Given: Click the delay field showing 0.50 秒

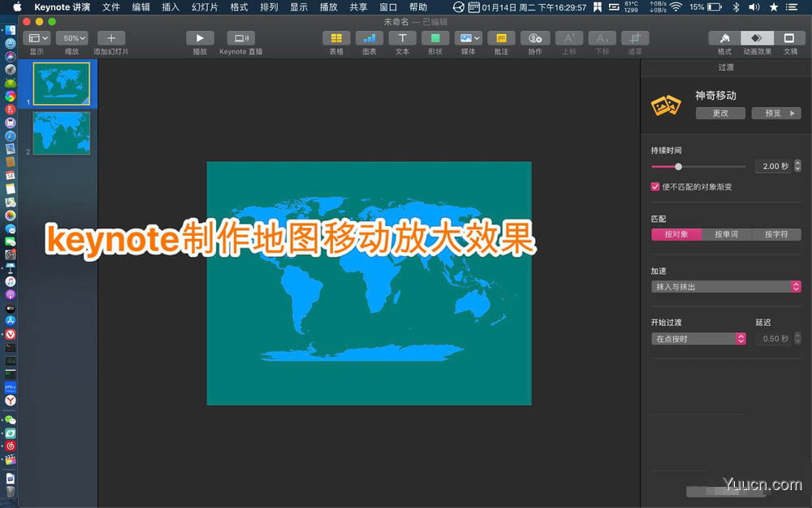Looking at the screenshot, I should pos(773,338).
